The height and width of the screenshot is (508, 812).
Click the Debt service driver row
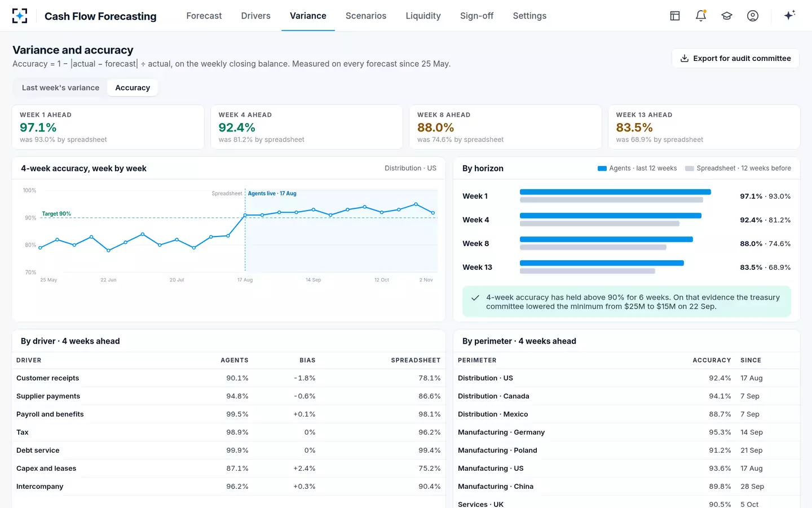pos(228,450)
